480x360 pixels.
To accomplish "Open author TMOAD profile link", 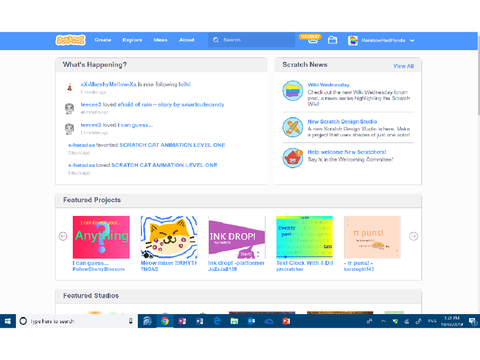I will click(149, 269).
